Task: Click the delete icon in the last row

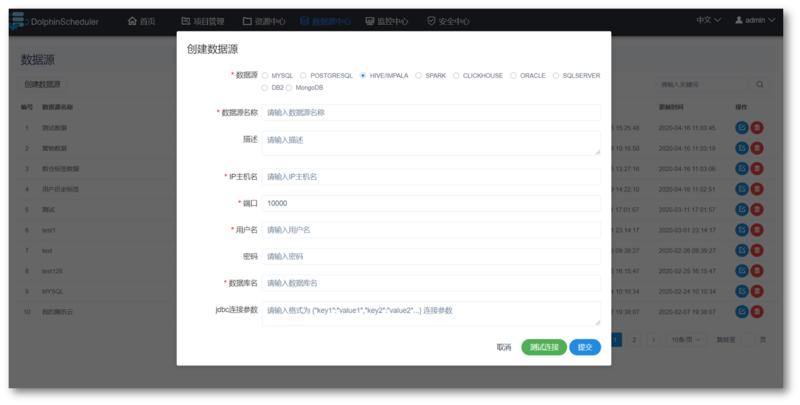Action: click(x=757, y=312)
